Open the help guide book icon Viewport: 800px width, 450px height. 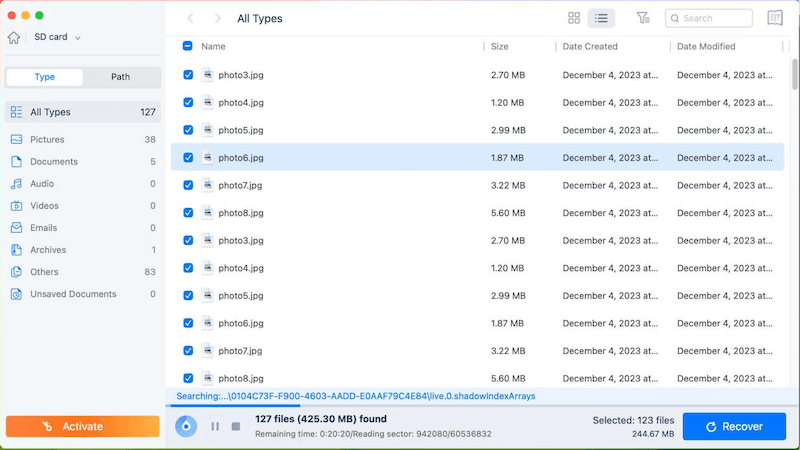[x=775, y=18]
